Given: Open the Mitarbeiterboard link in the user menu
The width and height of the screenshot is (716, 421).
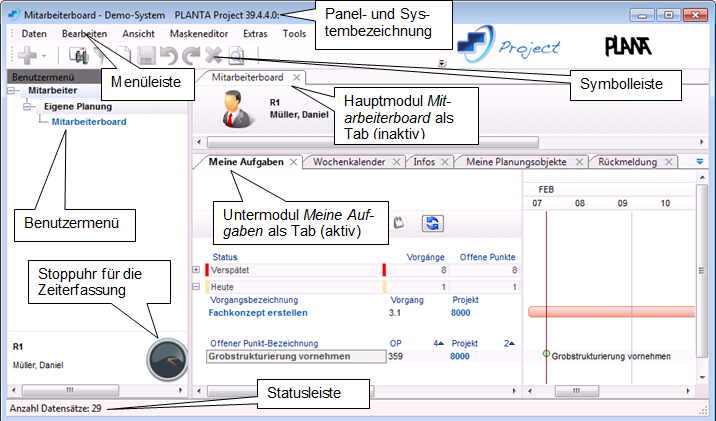Looking at the screenshot, I should coord(89,121).
